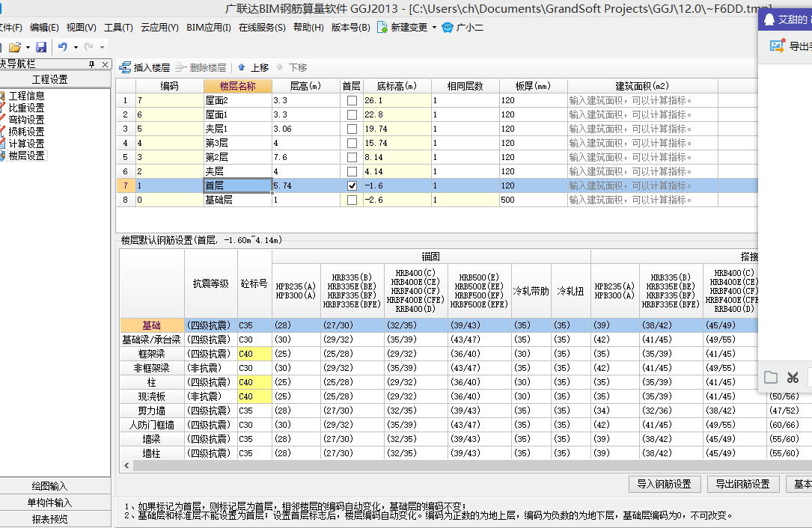Untick 首层 checkbox in 首层 row

tap(352, 185)
